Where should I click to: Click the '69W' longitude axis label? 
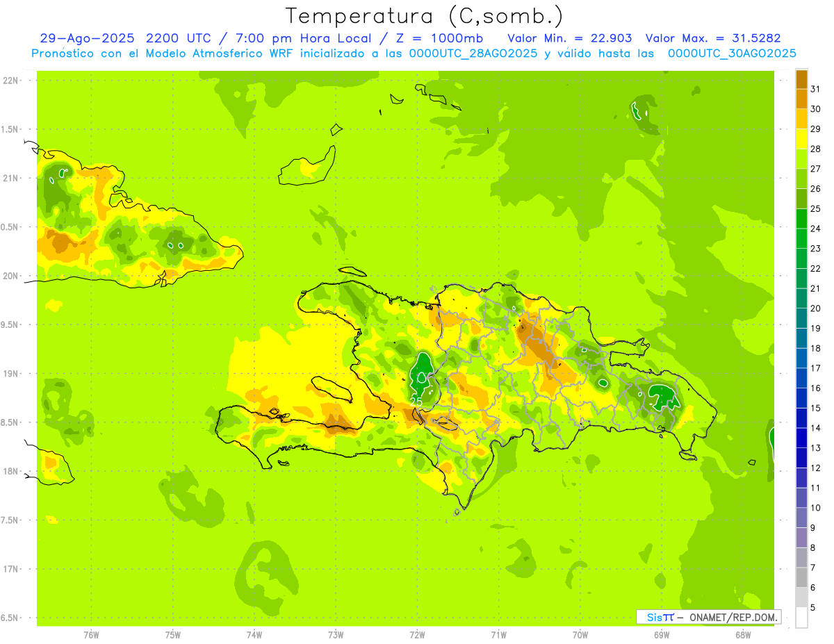662,635
